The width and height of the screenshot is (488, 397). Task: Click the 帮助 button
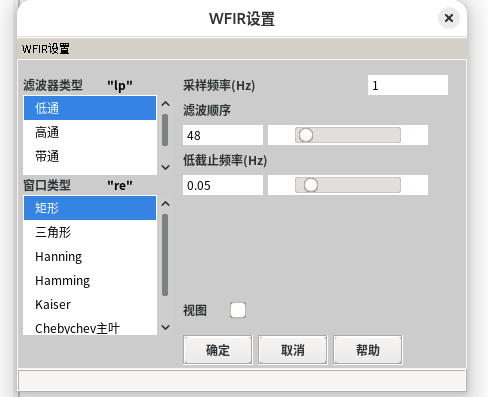pos(368,350)
